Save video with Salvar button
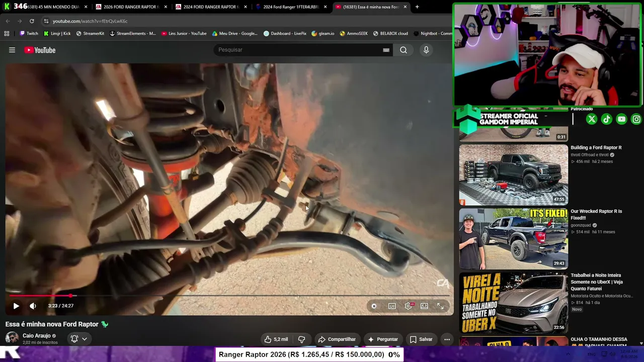 click(421, 339)
